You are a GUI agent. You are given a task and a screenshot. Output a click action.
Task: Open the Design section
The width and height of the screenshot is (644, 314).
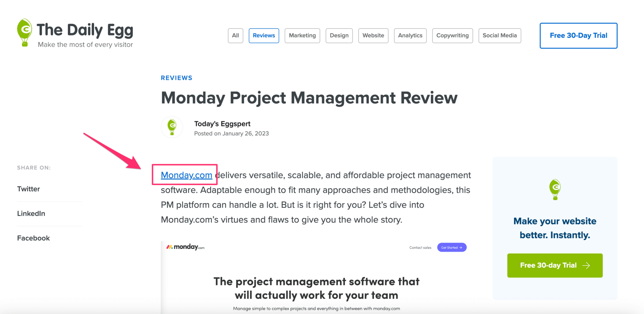(339, 36)
